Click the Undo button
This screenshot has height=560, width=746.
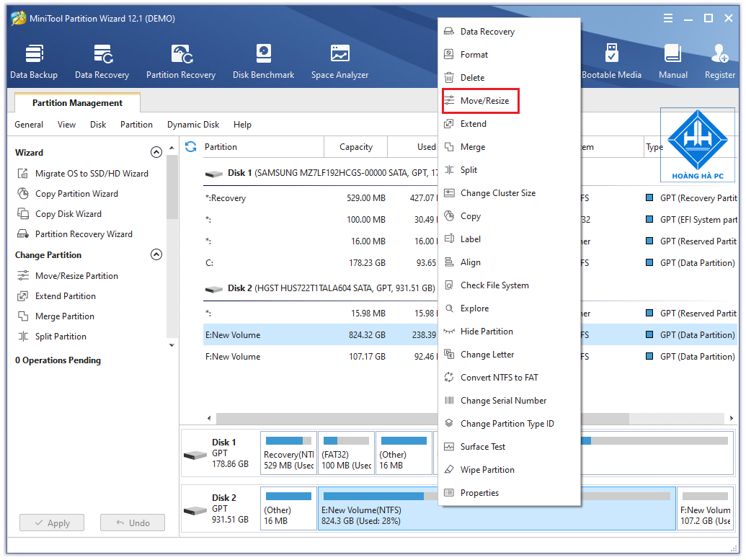[x=132, y=523]
